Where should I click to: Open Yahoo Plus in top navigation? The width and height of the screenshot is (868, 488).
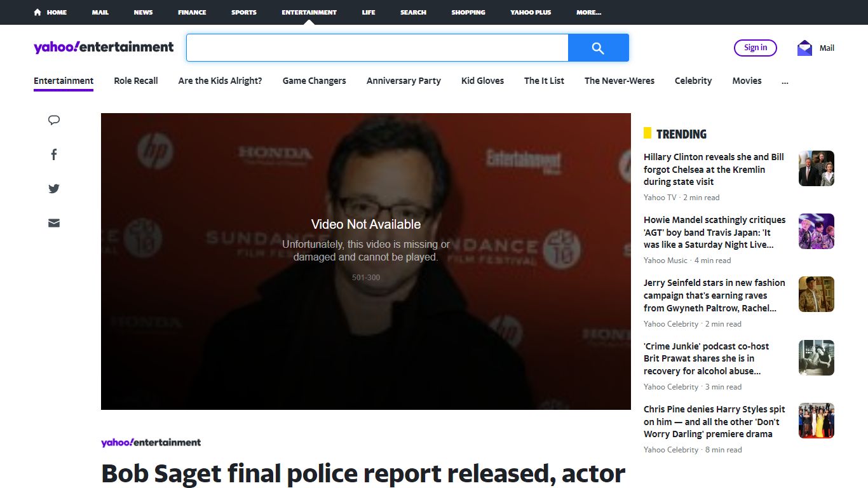(531, 12)
